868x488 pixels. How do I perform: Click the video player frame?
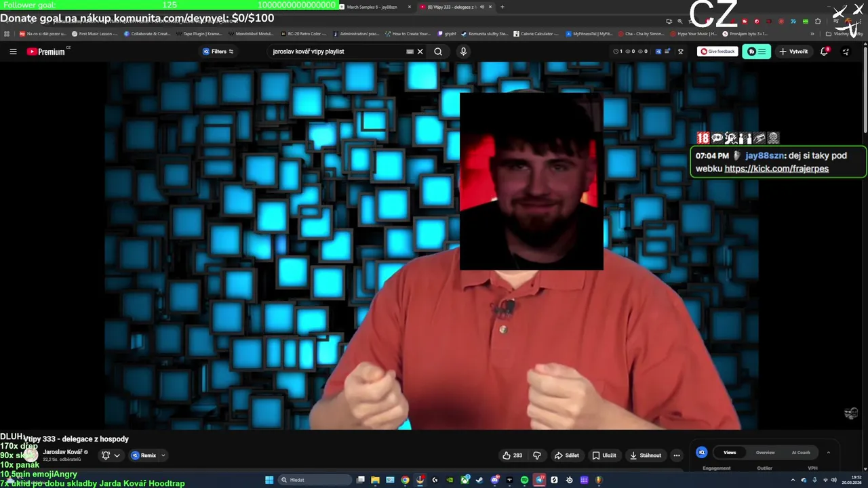click(431, 245)
